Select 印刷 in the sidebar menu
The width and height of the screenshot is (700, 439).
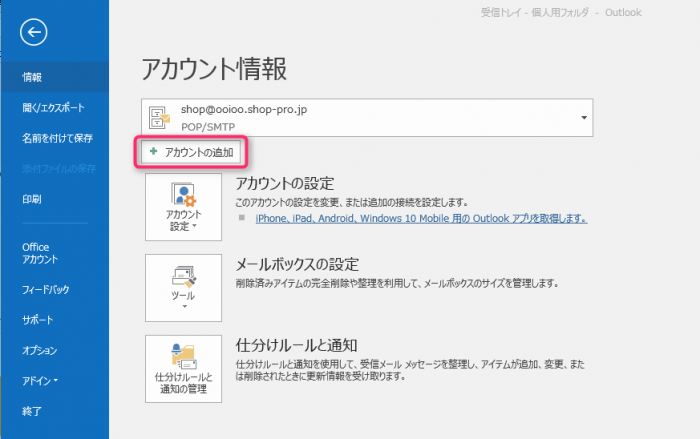tap(32, 199)
